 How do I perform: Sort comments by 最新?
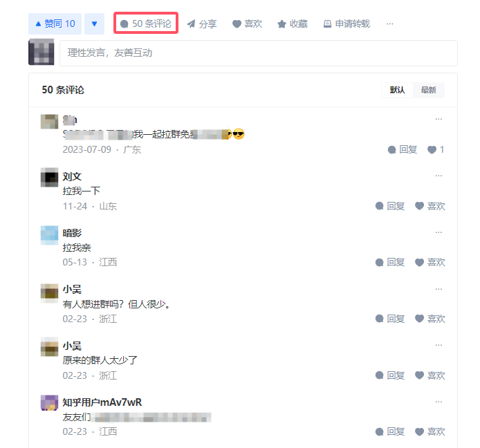tap(428, 90)
